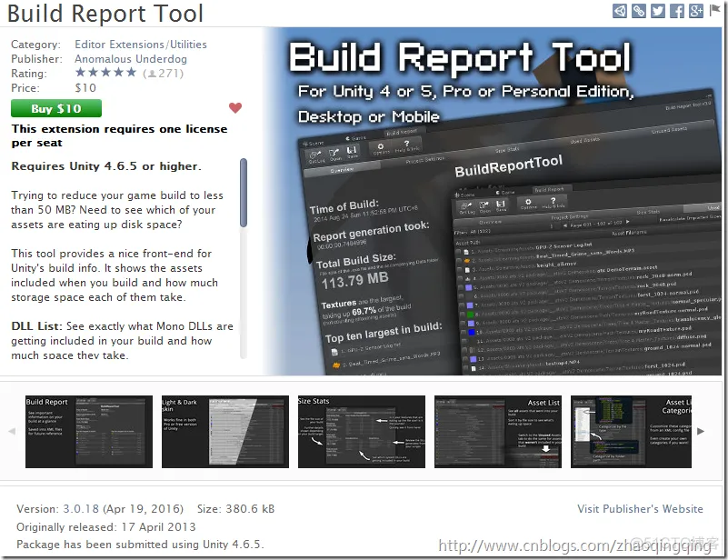Add to wishlist with the heart icon
This screenshot has width=728, height=560.
[235, 108]
